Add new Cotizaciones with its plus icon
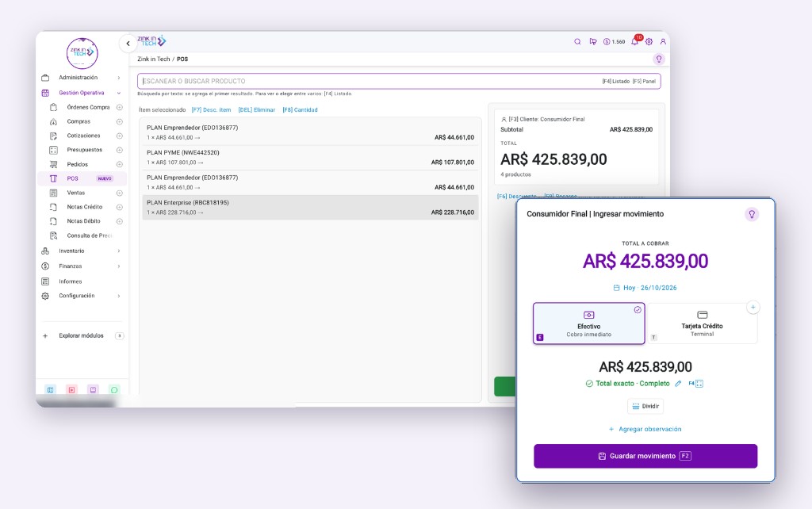This screenshot has width=812, height=509. pyautogui.click(x=120, y=136)
